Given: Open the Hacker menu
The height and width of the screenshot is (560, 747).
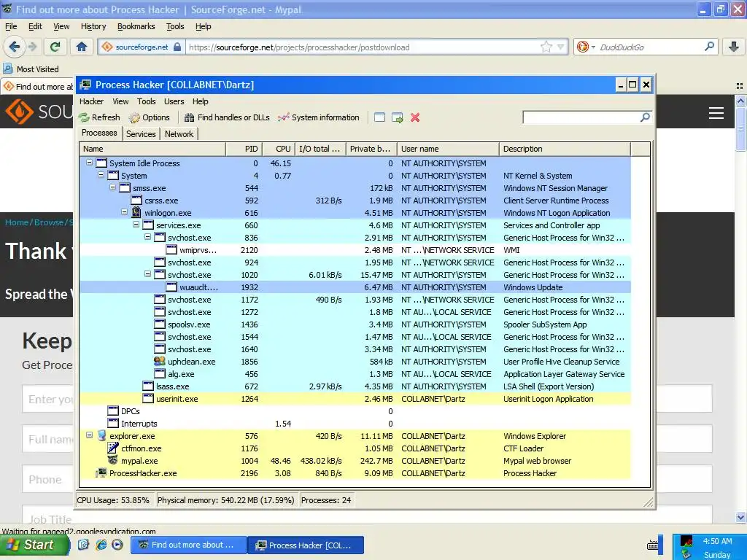Looking at the screenshot, I should click(91, 101).
